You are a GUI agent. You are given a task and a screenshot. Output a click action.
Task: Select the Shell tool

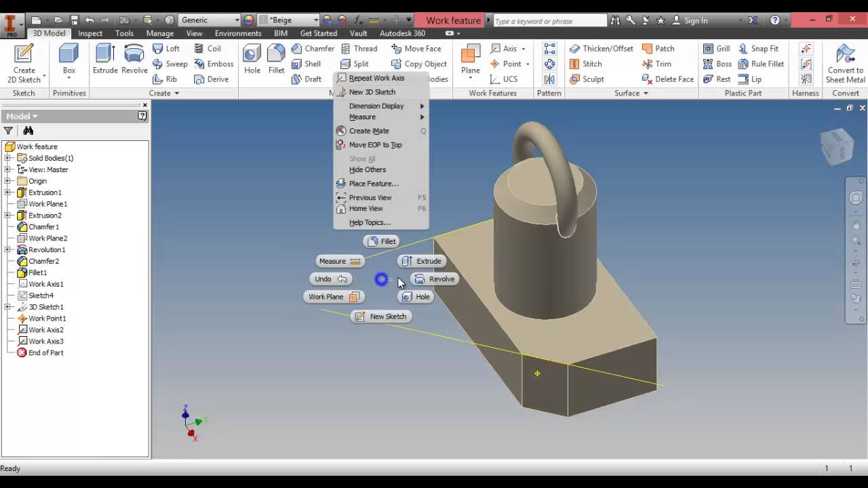tap(306, 64)
